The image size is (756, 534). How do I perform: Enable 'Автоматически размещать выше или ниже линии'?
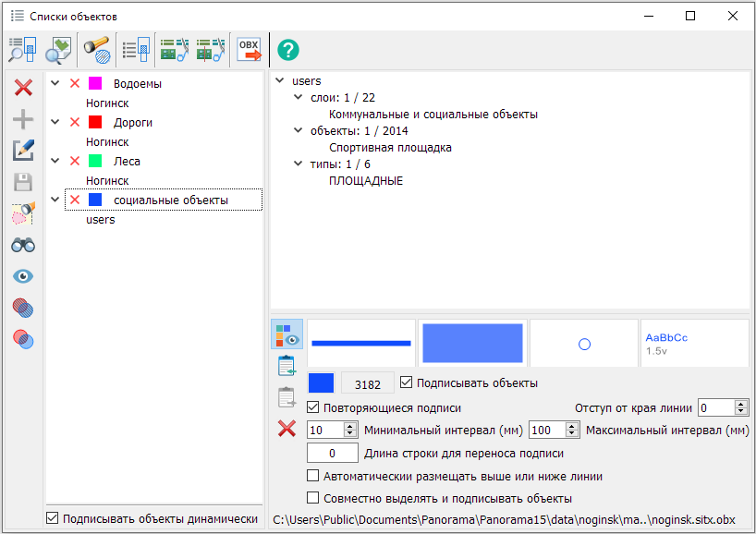tap(313, 477)
